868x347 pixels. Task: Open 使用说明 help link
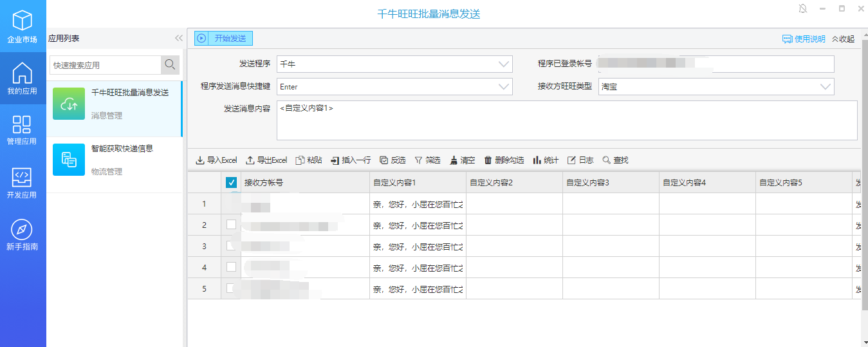pyautogui.click(x=804, y=39)
